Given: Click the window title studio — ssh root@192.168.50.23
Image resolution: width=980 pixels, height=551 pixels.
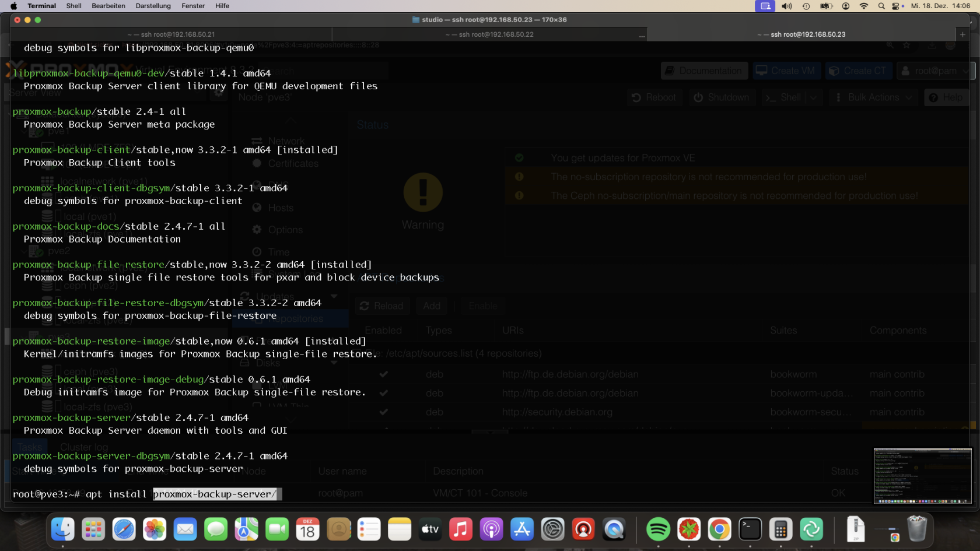Looking at the screenshot, I should coord(495,20).
